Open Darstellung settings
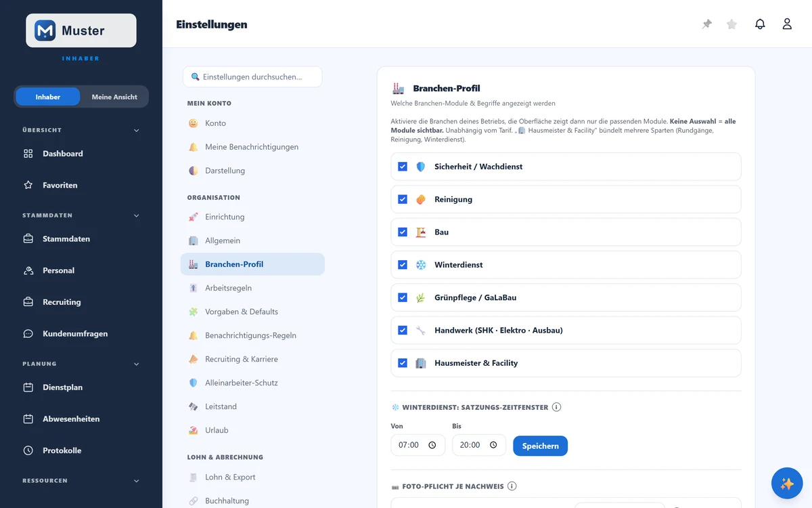 (x=252, y=171)
